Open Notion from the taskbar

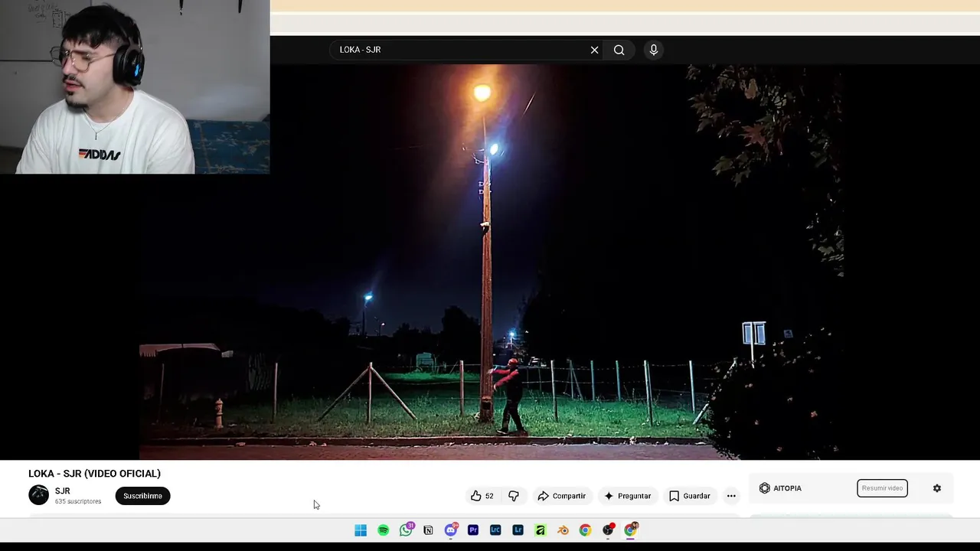[x=428, y=530]
